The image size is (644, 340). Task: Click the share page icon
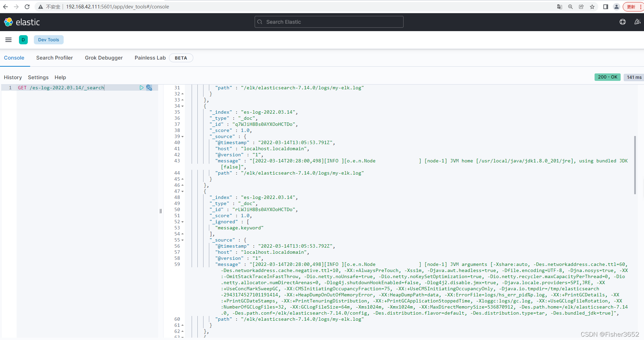click(581, 7)
